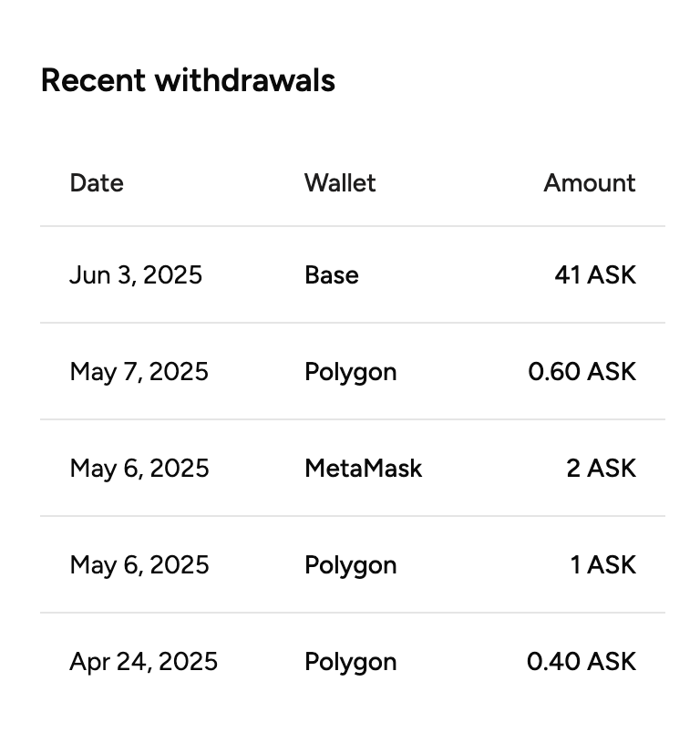700x733 pixels.
Task: Select May 6, 2025 date in 1 ASK row
Action: pos(139,565)
